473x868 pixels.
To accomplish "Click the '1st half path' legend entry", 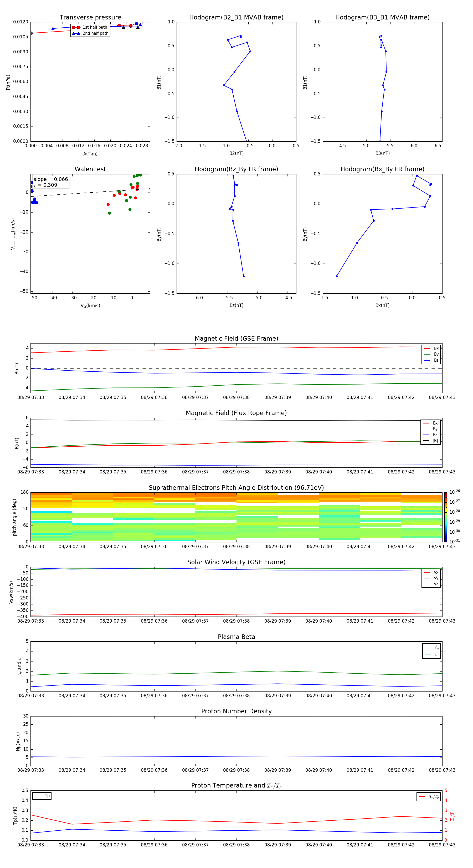I will (90, 27).
